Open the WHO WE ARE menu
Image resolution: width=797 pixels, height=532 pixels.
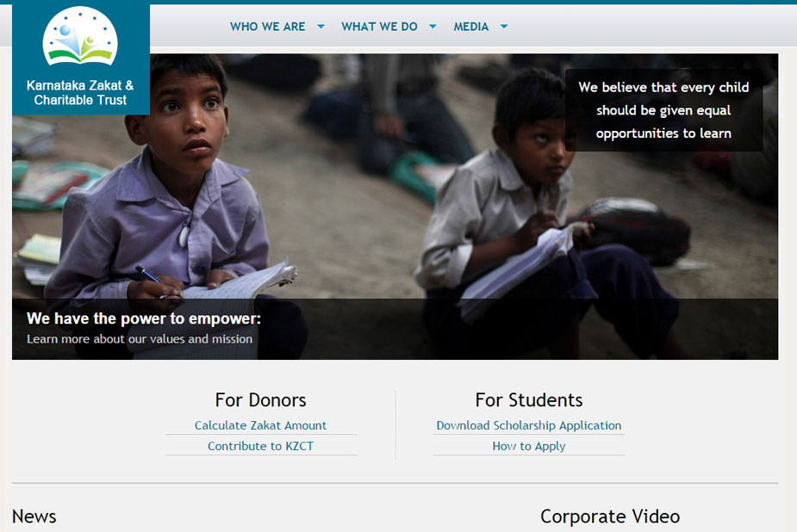(267, 27)
